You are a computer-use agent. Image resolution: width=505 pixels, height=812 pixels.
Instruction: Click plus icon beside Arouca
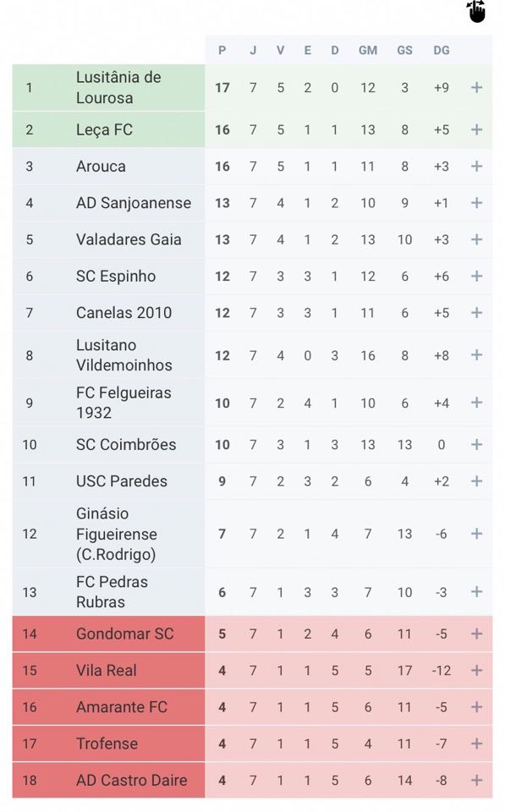pos(476,167)
